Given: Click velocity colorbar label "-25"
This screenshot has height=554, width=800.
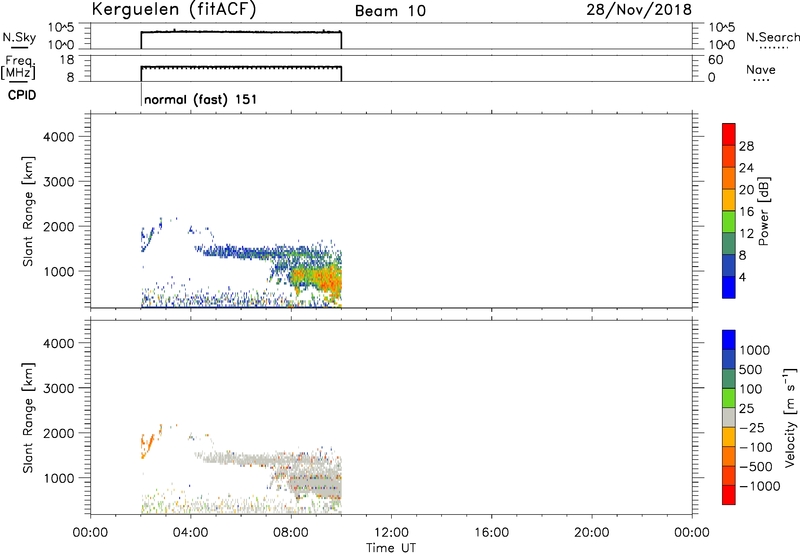Looking at the screenshot, I should tap(752, 428).
